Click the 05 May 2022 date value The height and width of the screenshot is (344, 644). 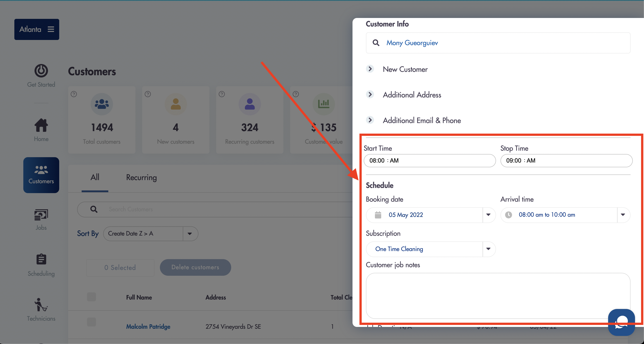[406, 215]
